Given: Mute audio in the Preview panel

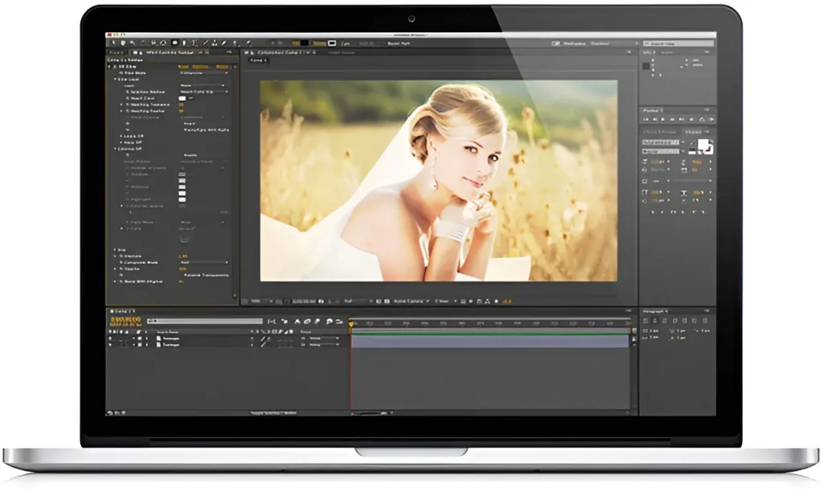Looking at the screenshot, I should (691, 119).
